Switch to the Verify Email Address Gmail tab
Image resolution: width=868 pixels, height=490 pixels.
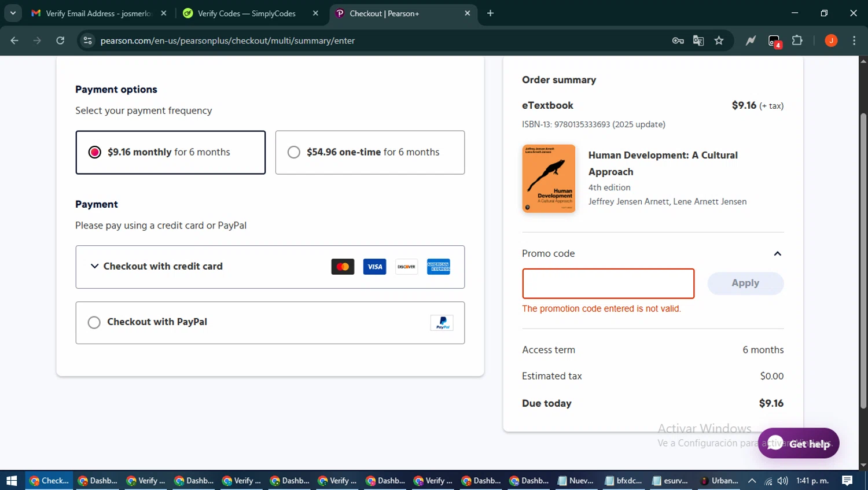coord(98,13)
